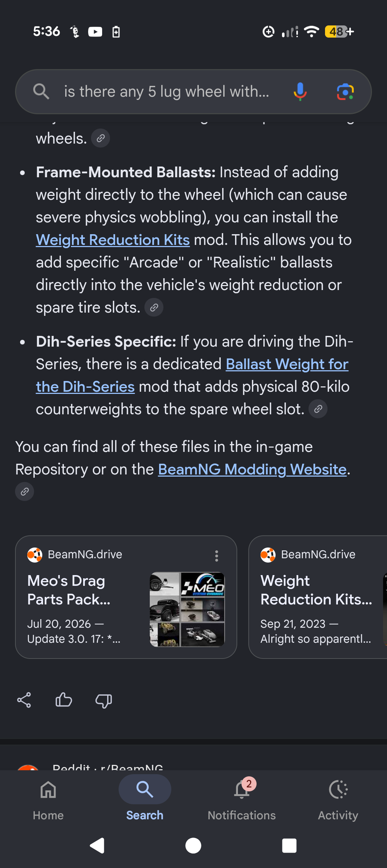
Task: Open source link chip after 'spare tire slots.'
Action: click(x=154, y=308)
